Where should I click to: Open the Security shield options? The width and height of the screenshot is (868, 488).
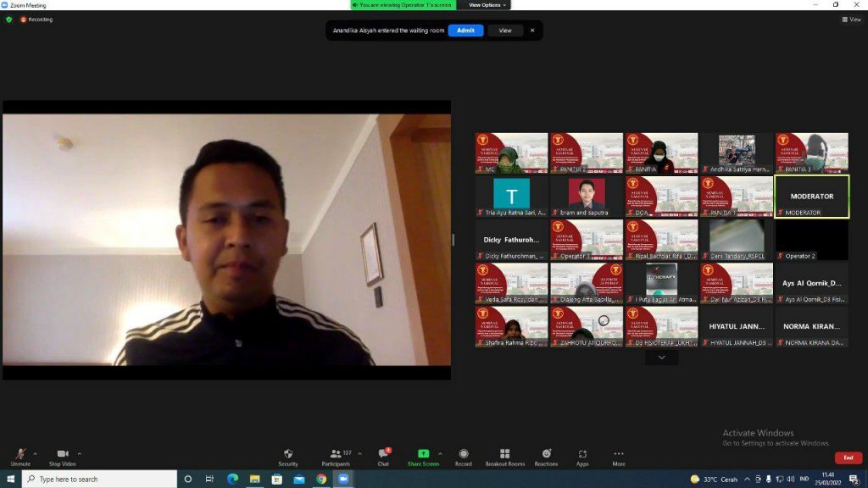(288, 457)
